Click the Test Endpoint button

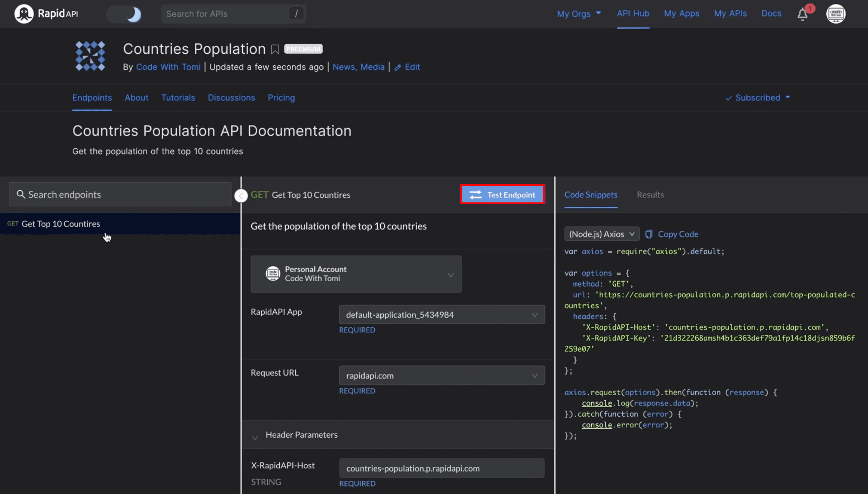point(502,194)
